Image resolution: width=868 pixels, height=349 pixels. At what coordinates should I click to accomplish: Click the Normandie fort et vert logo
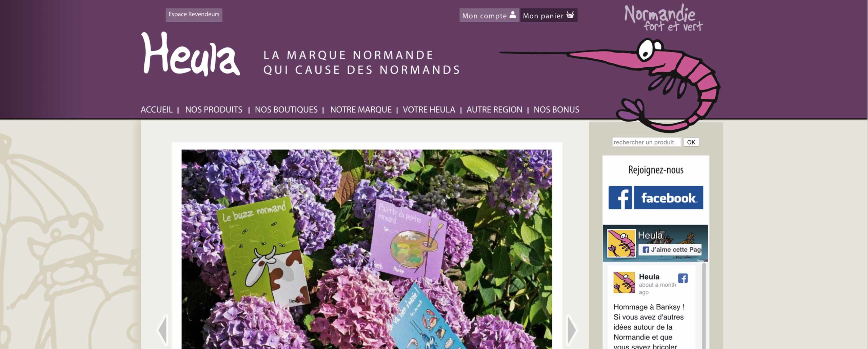[664, 18]
